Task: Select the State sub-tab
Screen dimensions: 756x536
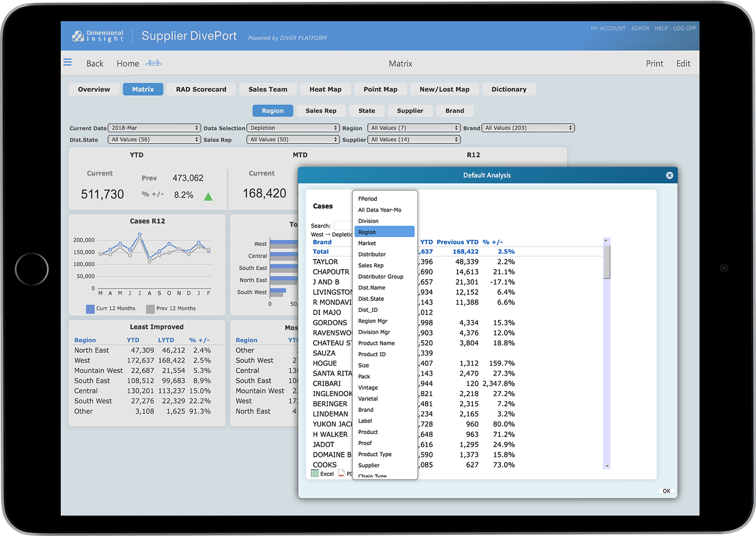Action: point(366,111)
